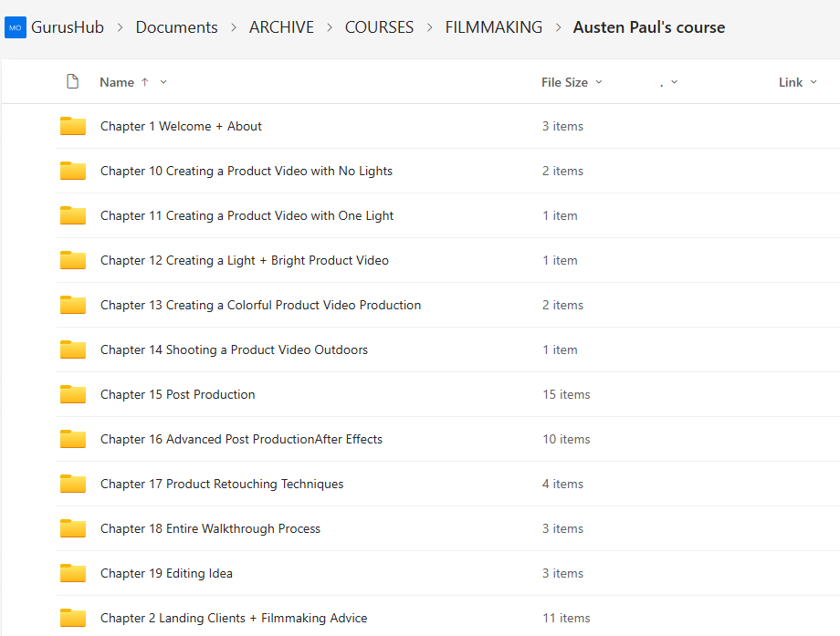Click folder icon for Chapter 19 Editing Idea
Viewport: 840px width, 636px height.
(73, 573)
